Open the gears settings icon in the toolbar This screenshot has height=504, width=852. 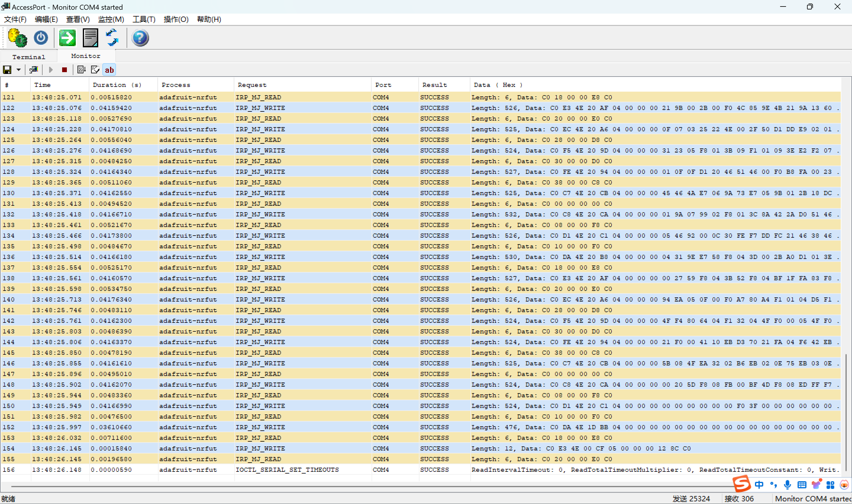[17, 38]
